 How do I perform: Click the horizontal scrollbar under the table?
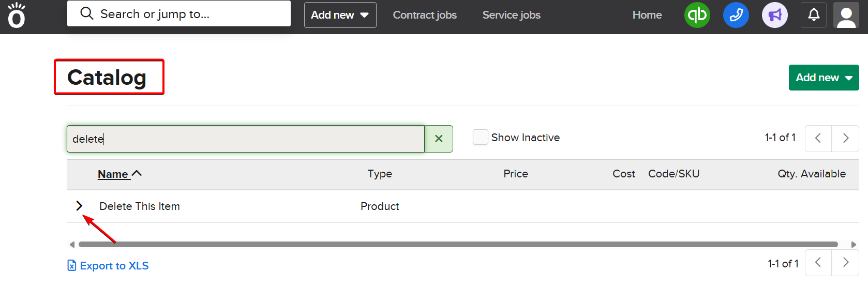click(458, 244)
